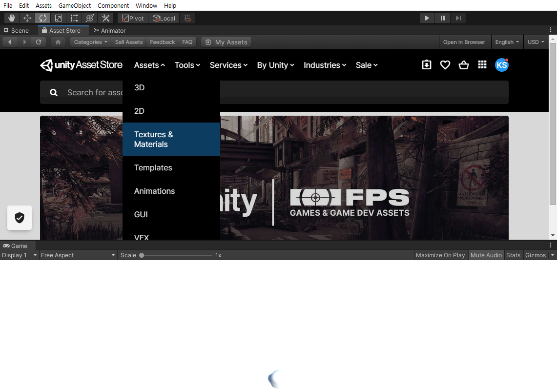
Task: Refresh the Asset Store page
Action: pos(39,42)
